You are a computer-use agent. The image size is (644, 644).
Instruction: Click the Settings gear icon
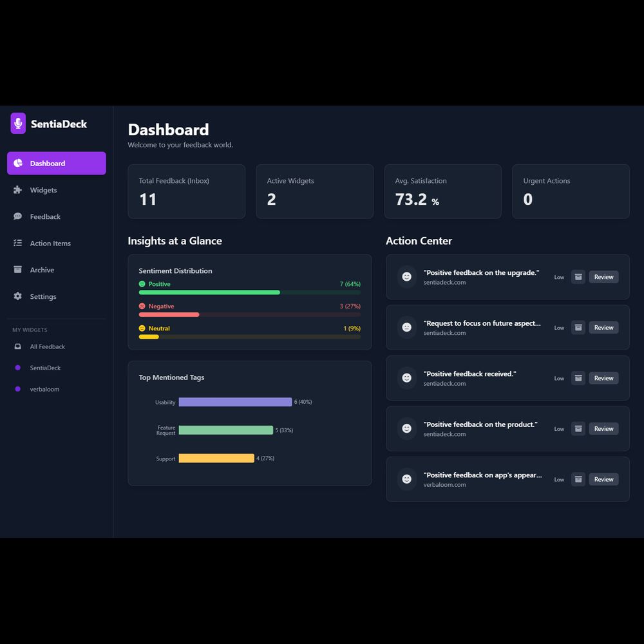[17, 296]
